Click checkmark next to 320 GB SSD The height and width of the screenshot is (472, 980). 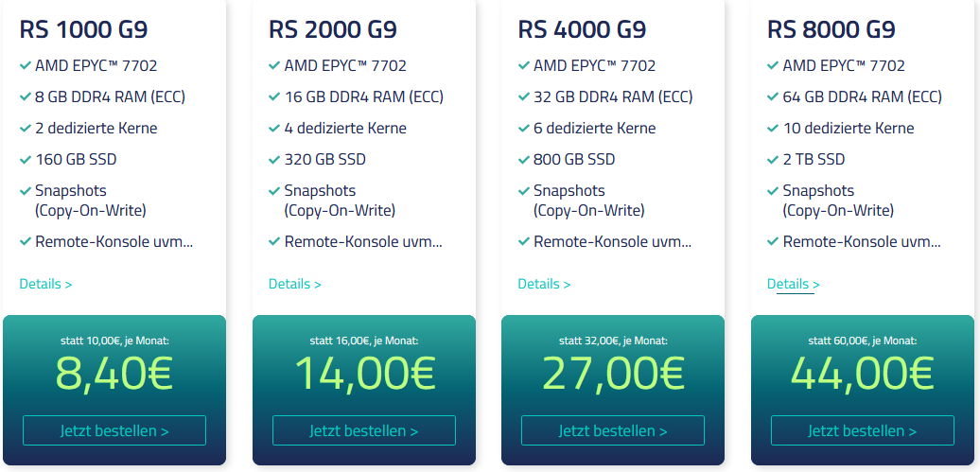275,159
